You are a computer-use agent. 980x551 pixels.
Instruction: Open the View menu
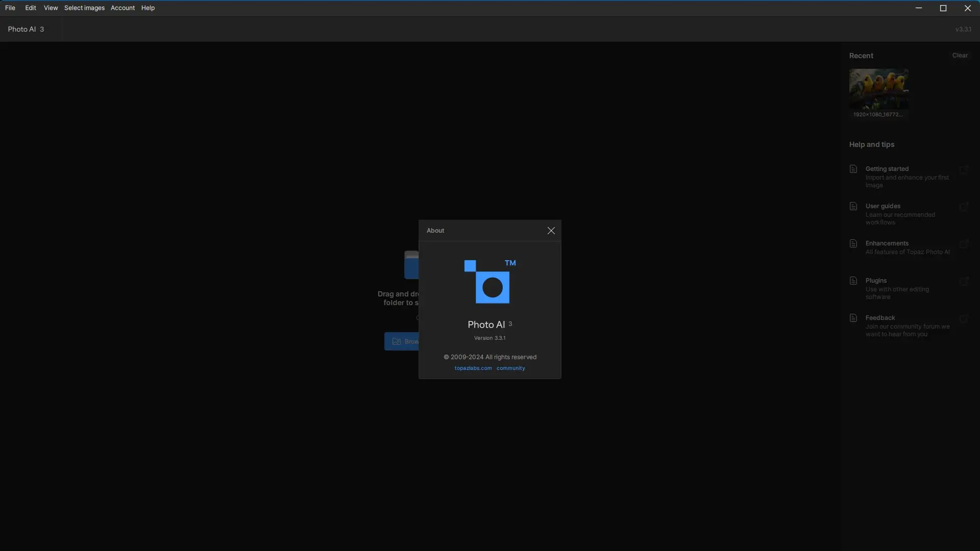tap(51, 8)
